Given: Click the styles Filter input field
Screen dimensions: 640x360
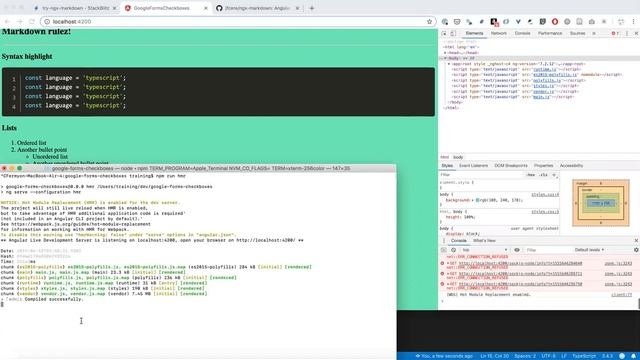Looking at the screenshot, I should pyautogui.click(x=482, y=175).
